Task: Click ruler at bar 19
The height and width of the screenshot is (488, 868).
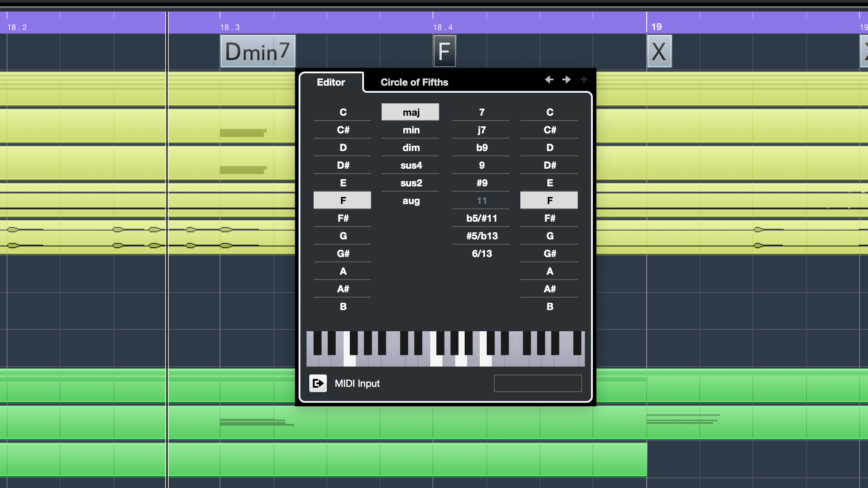Action: [656, 26]
